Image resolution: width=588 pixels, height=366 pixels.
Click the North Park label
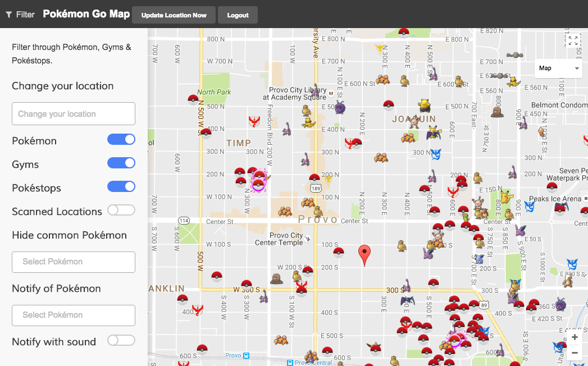(x=214, y=92)
